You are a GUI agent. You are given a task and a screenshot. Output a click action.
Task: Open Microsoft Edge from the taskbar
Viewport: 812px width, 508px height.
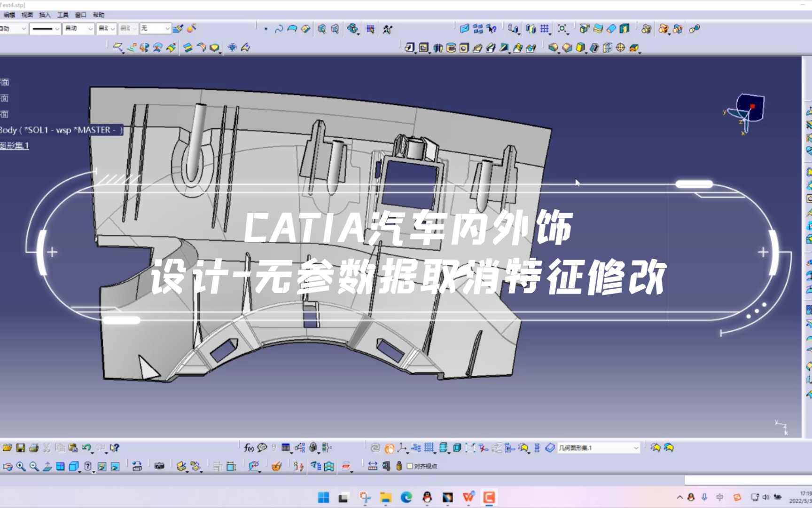(x=406, y=497)
